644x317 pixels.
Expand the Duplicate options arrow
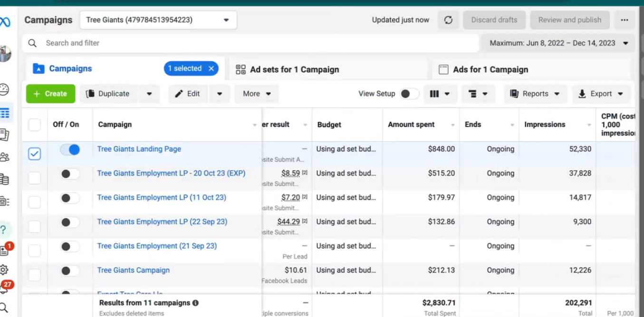click(149, 94)
